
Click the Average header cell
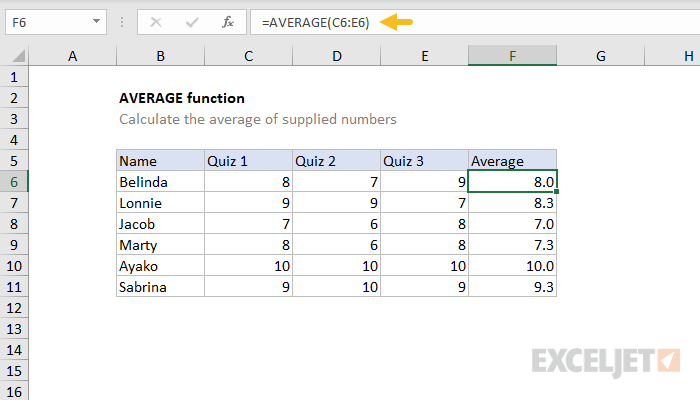pos(512,161)
